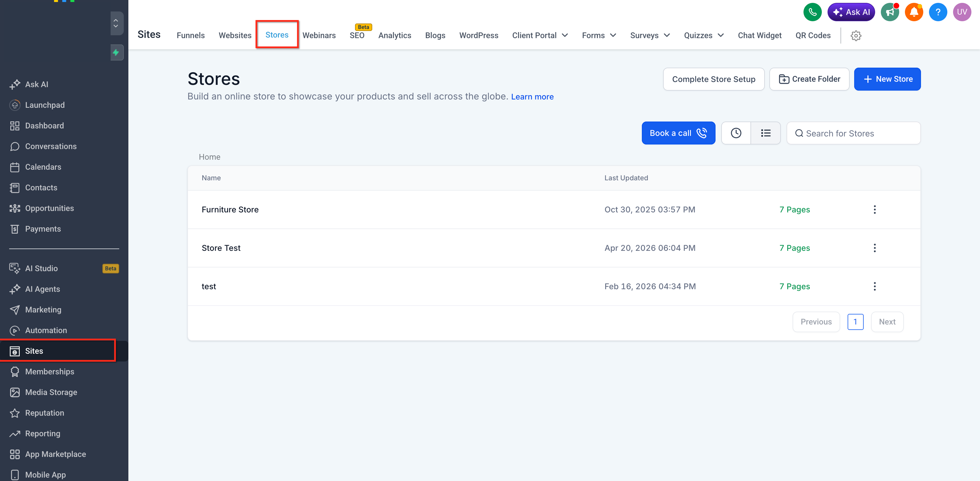Open the notifications bell icon
This screenshot has height=481, width=980.
tap(914, 12)
